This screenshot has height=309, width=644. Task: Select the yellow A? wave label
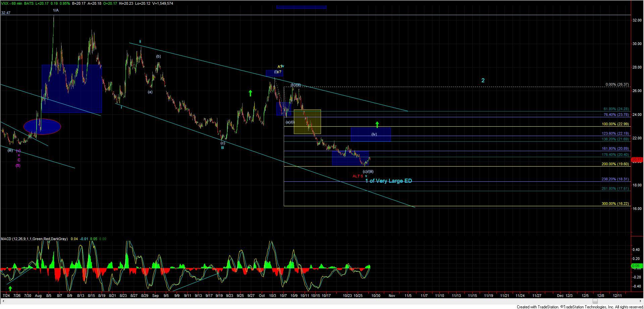[x=279, y=67]
